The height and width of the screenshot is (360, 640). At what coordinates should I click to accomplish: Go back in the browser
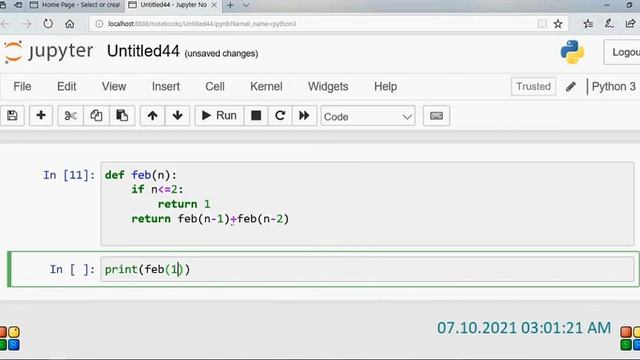click(x=6, y=24)
